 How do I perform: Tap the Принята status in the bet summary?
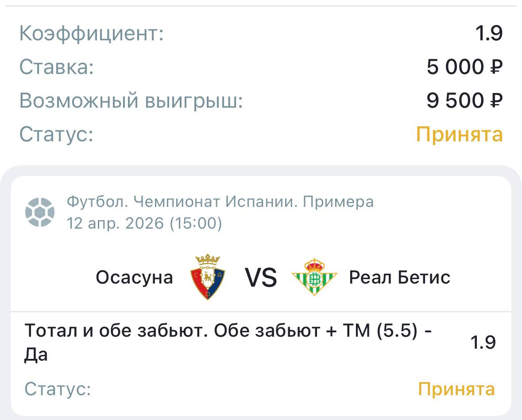[459, 134]
